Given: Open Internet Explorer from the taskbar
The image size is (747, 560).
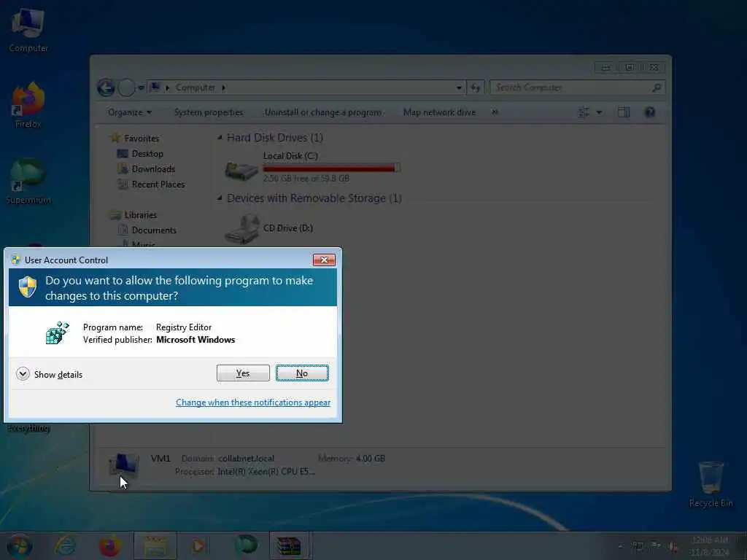Looking at the screenshot, I should tap(65, 545).
